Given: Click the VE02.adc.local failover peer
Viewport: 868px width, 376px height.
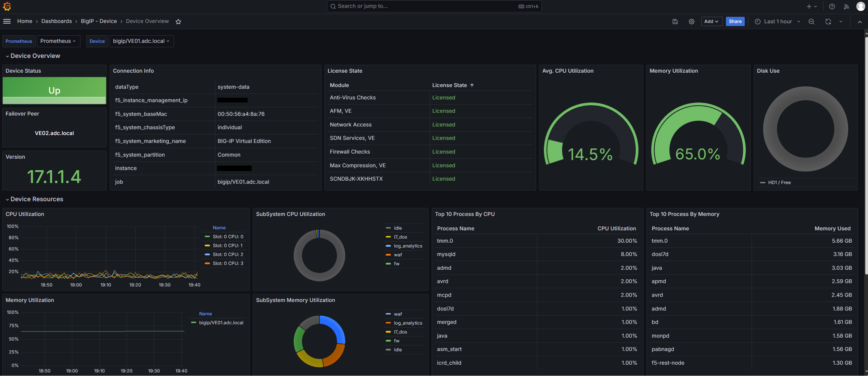Looking at the screenshot, I should pos(54,133).
